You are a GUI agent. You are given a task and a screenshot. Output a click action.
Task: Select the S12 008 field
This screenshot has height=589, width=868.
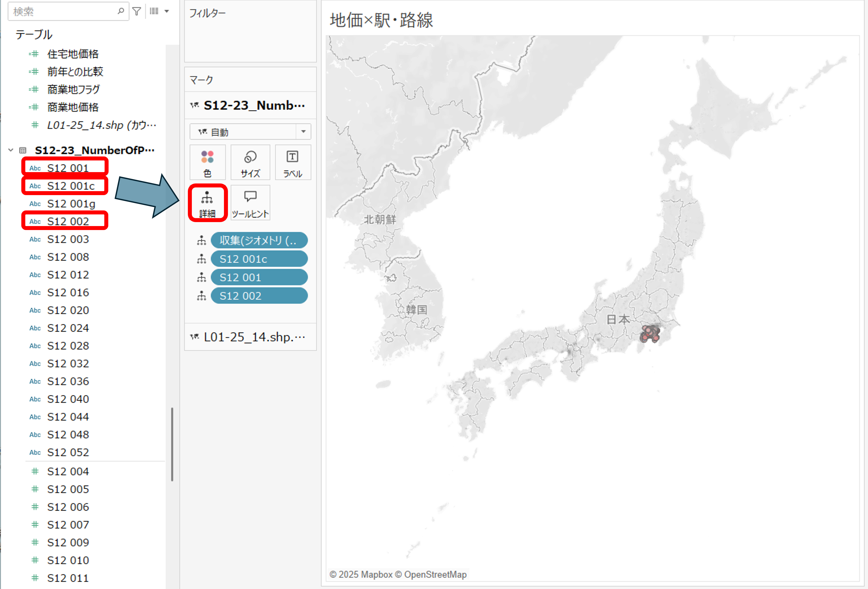click(68, 257)
